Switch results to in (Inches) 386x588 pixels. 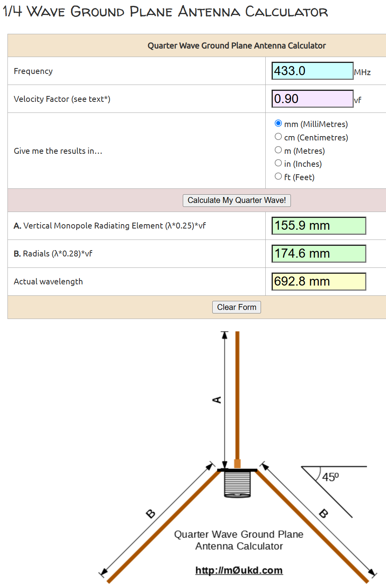point(278,163)
